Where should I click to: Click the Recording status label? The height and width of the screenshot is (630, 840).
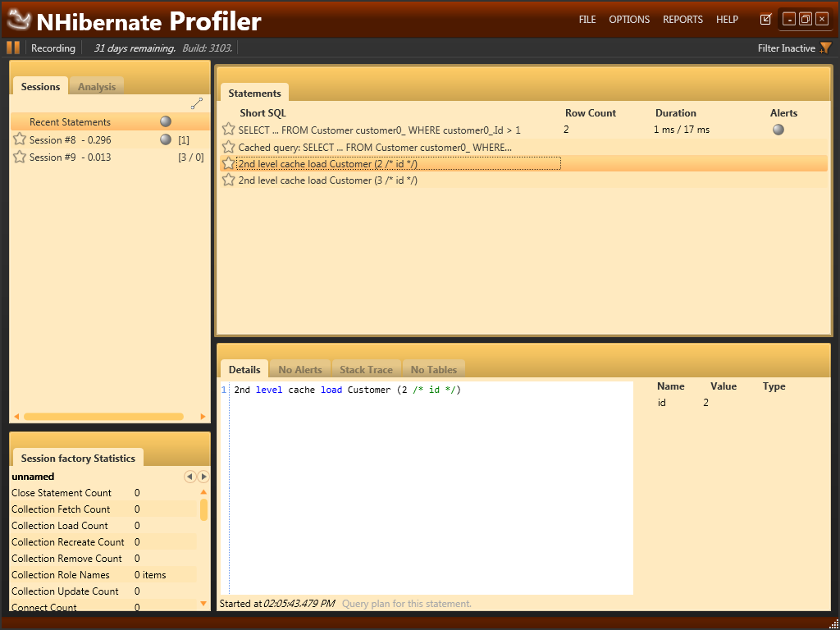tap(53, 48)
